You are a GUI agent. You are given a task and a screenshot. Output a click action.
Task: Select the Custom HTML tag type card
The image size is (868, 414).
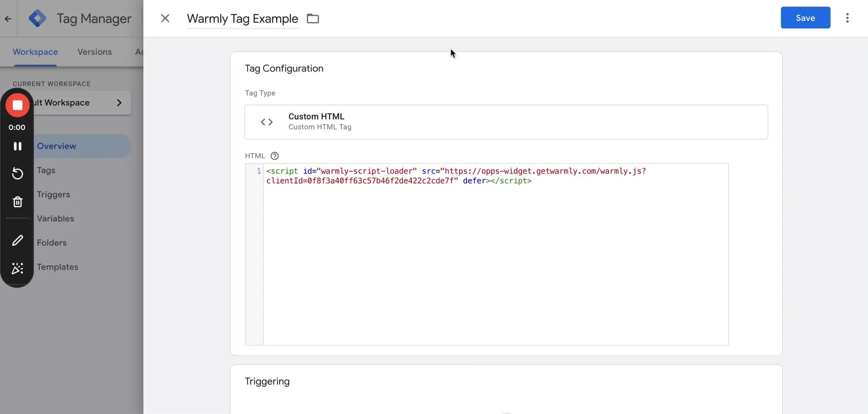[506, 122]
